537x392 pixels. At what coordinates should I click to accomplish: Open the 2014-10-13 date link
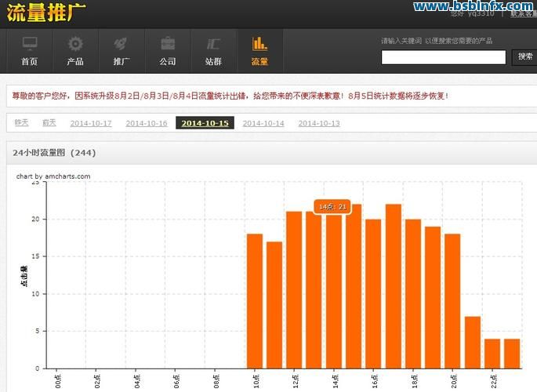pos(319,123)
